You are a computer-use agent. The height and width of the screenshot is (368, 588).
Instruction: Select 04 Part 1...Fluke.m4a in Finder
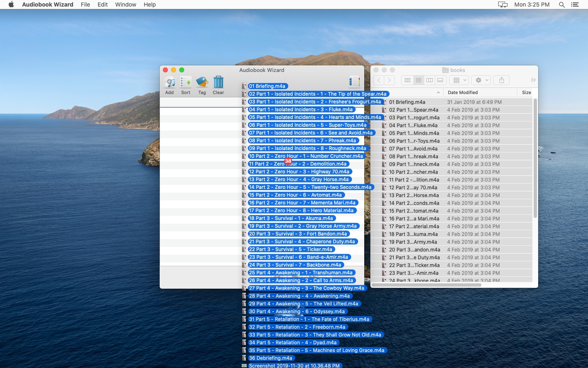[x=413, y=126]
